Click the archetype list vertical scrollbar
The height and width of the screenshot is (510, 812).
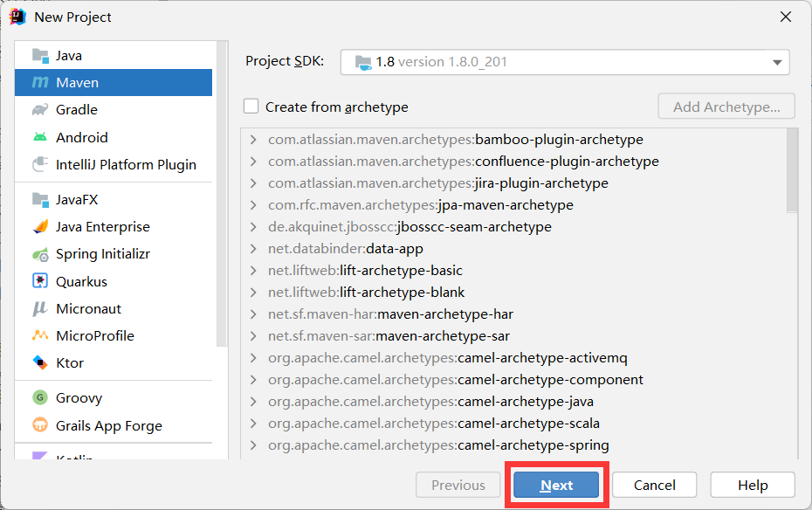(792, 171)
